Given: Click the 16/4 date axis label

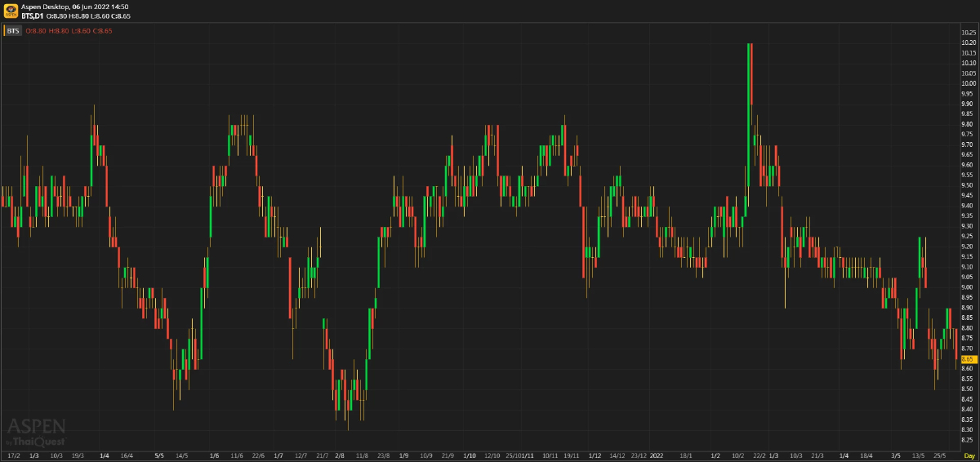Looking at the screenshot, I should [x=127, y=455].
